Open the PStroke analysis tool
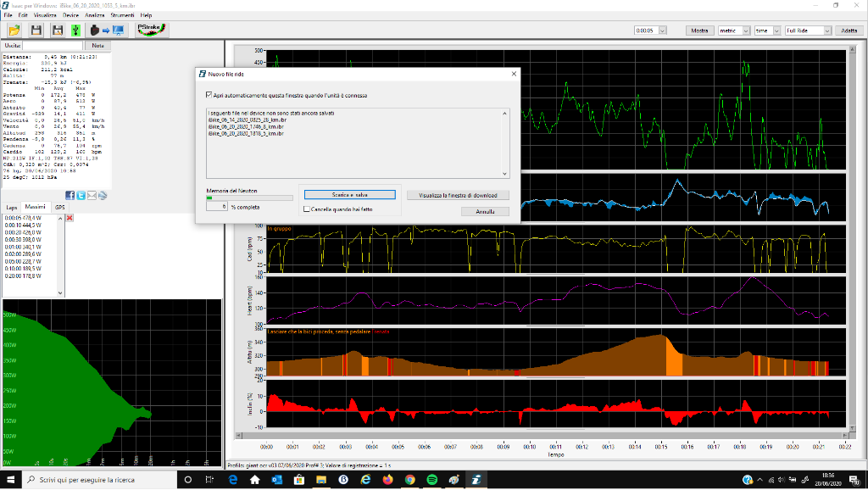Viewport: 868px width, 490px height. click(152, 30)
